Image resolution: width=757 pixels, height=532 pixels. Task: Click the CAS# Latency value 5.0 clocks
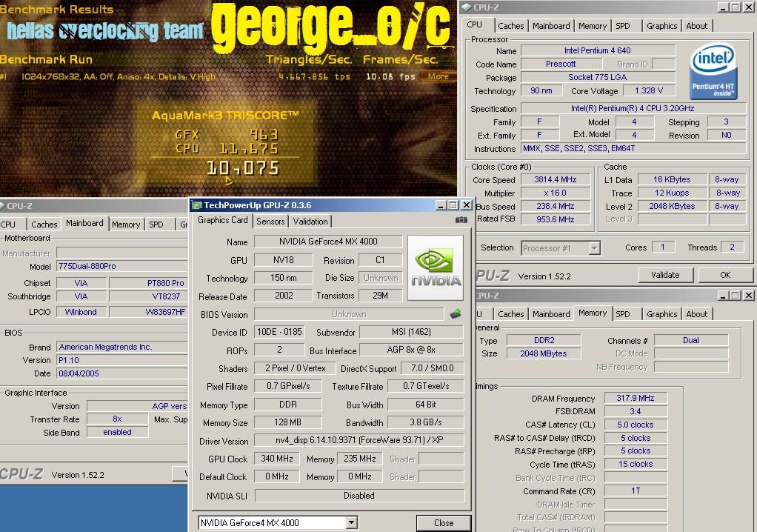point(636,425)
